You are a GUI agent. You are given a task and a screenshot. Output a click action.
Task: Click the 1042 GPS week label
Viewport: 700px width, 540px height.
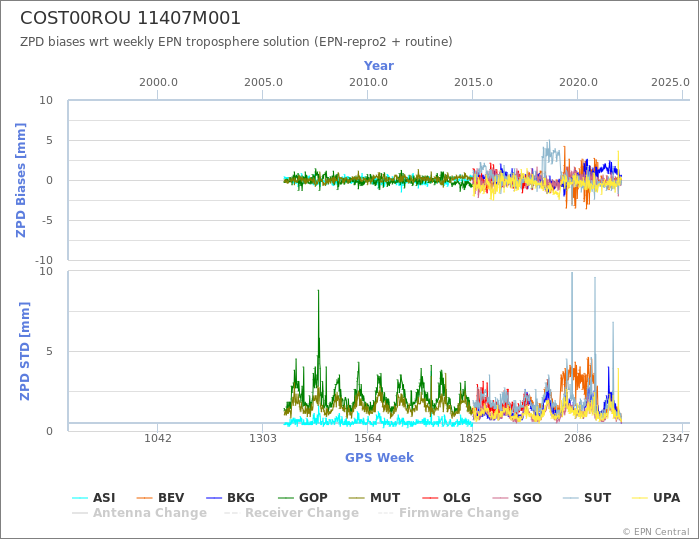tap(158, 438)
